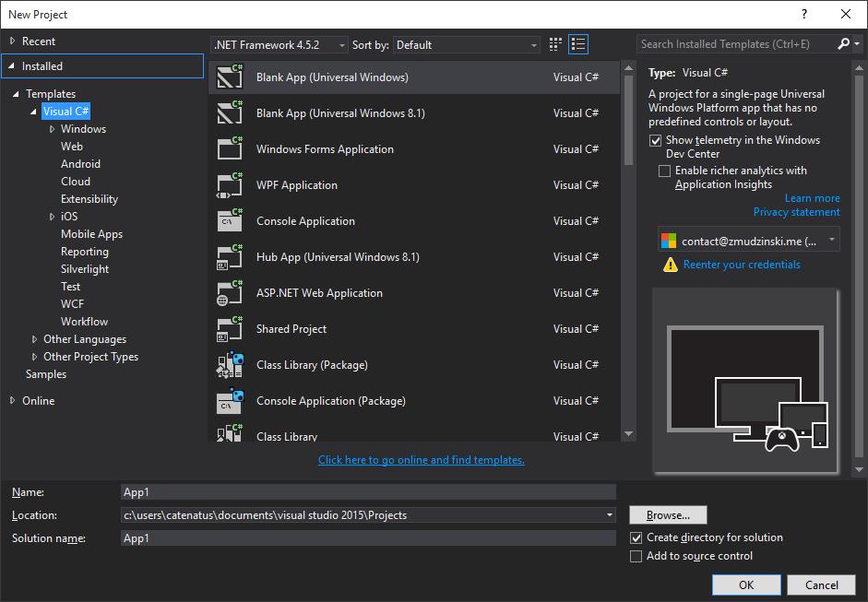Viewport: 868px width, 602px height.
Task: Open the Location path dropdown arrow
Action: pos(610,515)
